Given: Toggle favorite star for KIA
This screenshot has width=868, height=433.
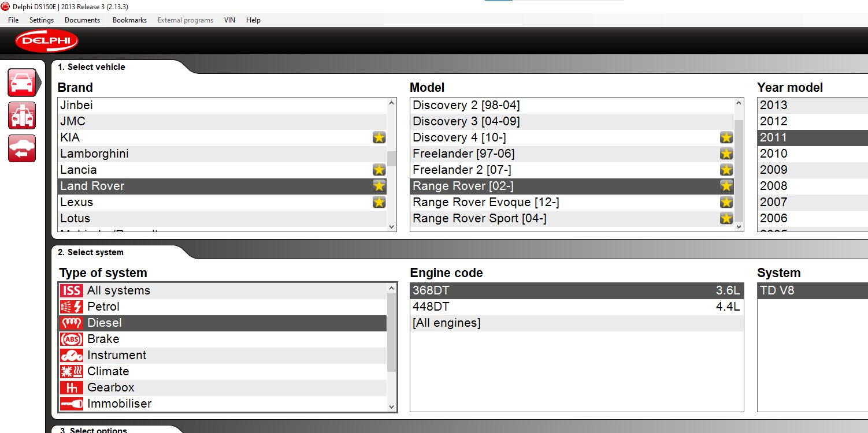Looking at the screenshot, I should coord(379,137).
